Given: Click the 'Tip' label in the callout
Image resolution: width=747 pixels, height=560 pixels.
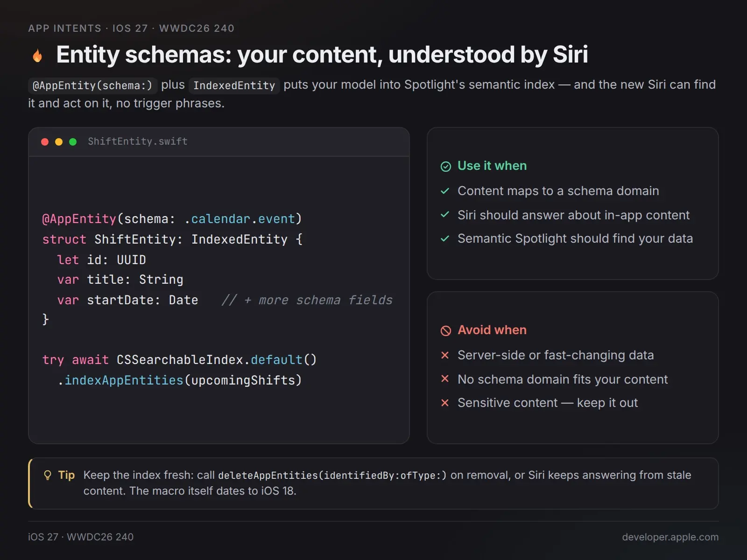Looking at the screenshot, I should [x=66, y=475].
